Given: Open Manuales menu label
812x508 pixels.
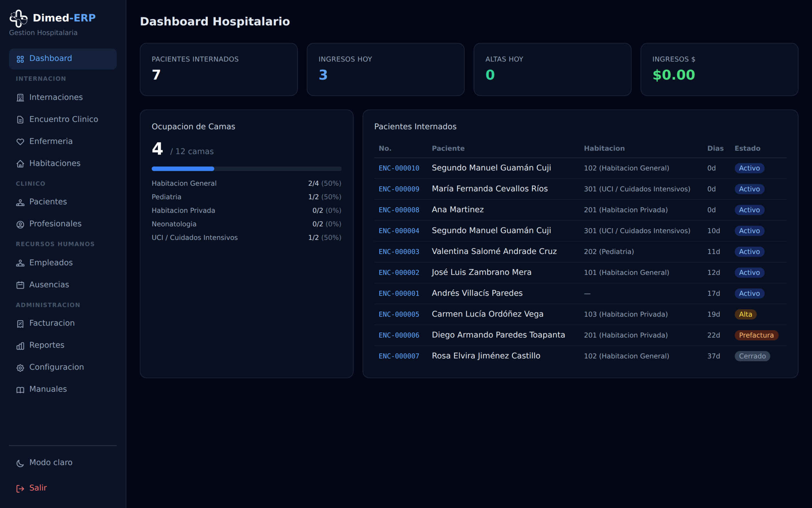Looking at the screenshot, I should tap(48, 389).
